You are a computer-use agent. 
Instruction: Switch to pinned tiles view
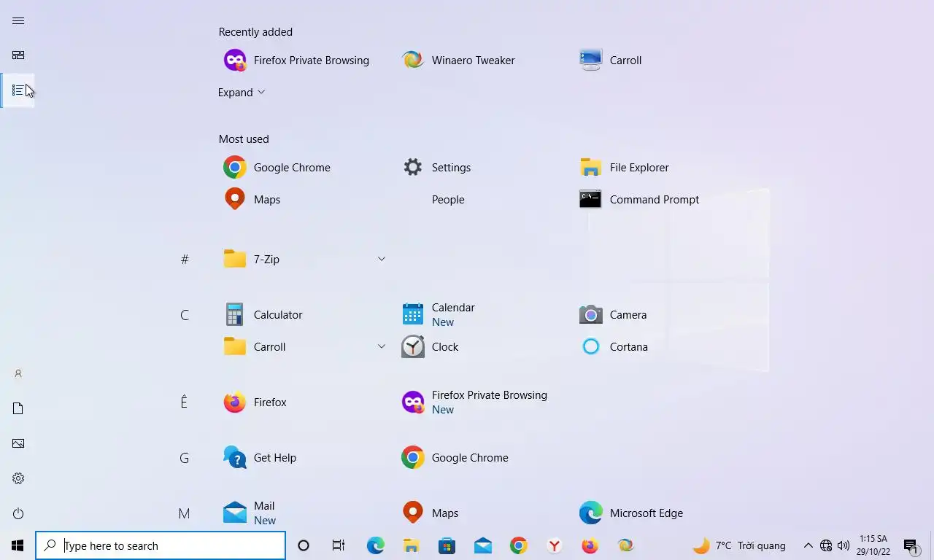click(x=18, y=55)
